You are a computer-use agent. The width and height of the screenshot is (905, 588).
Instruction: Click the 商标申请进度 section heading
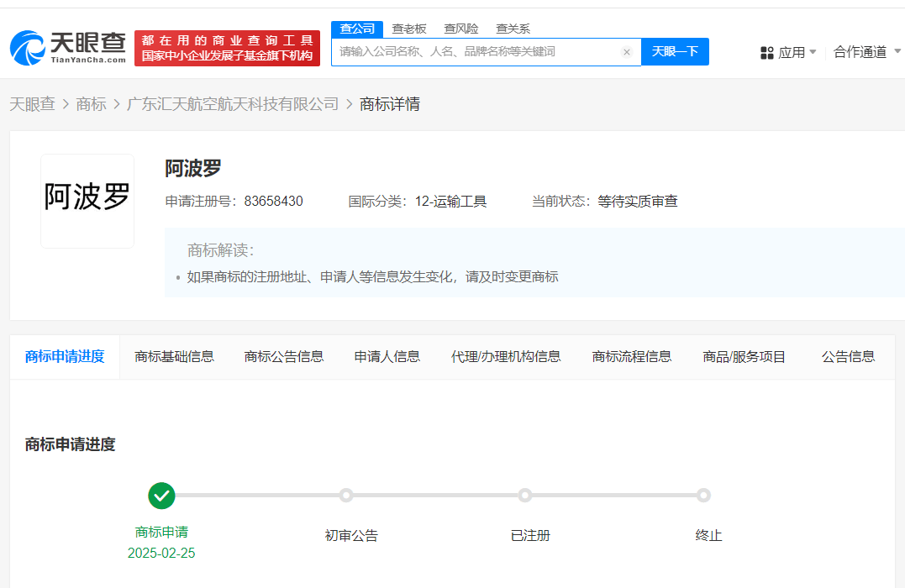pyautogui.click(x=71, y=444)
